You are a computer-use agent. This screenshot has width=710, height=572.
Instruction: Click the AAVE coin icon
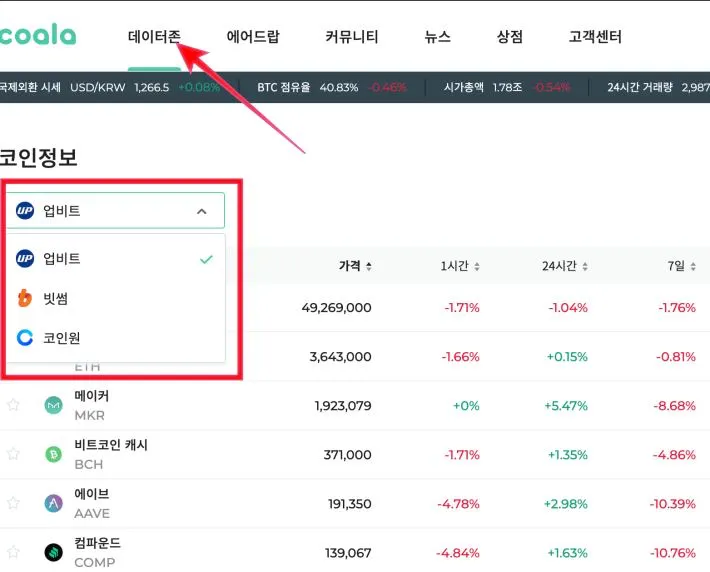53,503
